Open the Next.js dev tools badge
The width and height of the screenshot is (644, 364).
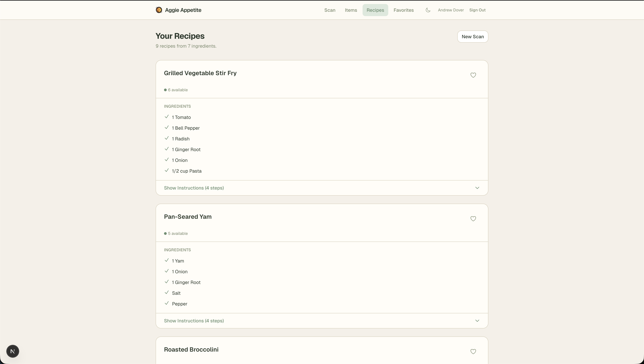pyautogui.click(x=13, y=351)
